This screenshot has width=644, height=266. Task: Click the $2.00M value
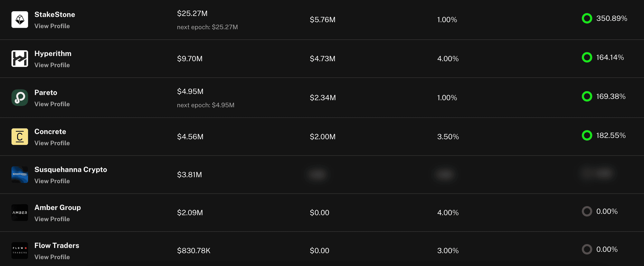coord(323,137)
